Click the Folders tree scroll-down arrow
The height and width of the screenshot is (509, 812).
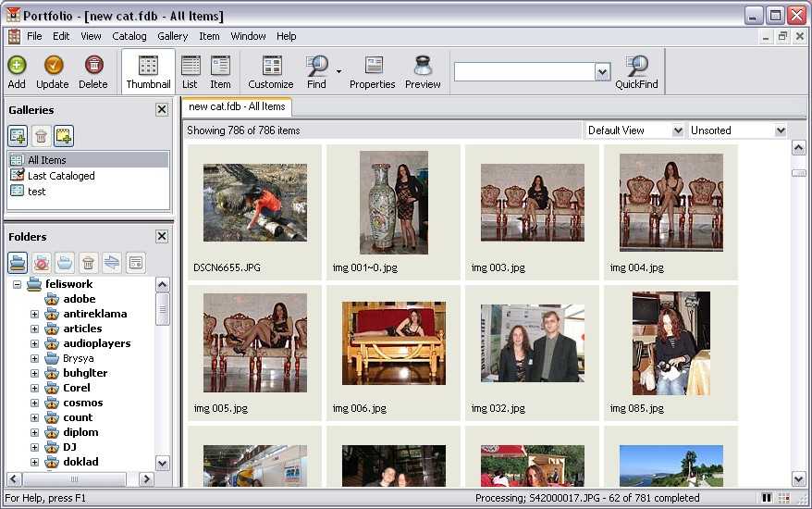pos(163,463)
